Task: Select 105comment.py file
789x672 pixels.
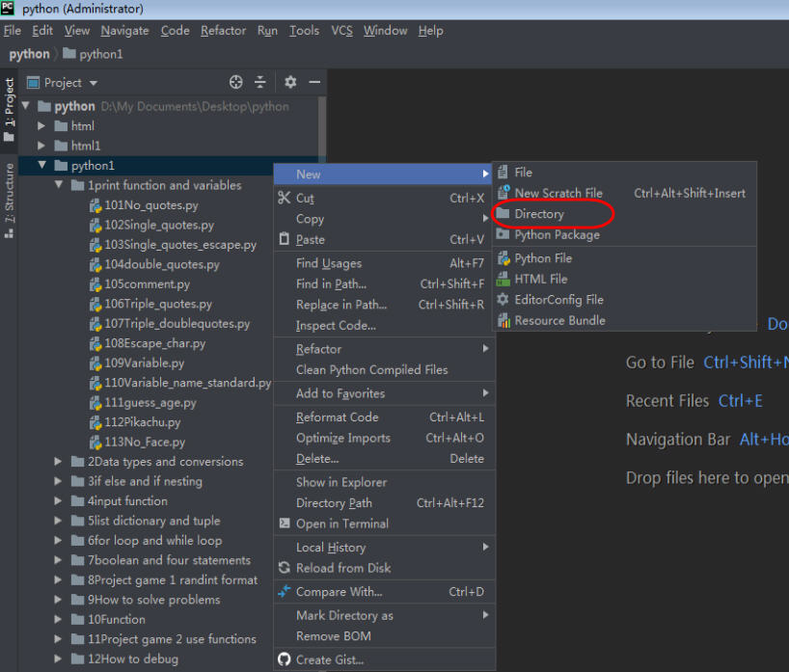Action: point(147,284)
